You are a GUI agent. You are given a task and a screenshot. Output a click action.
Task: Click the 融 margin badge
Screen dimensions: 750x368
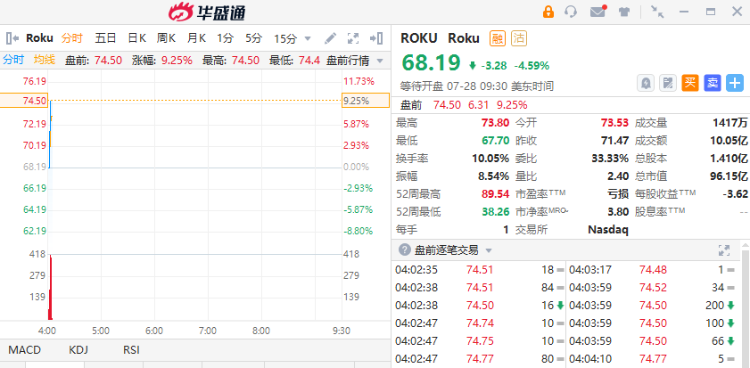coord(497,38)
